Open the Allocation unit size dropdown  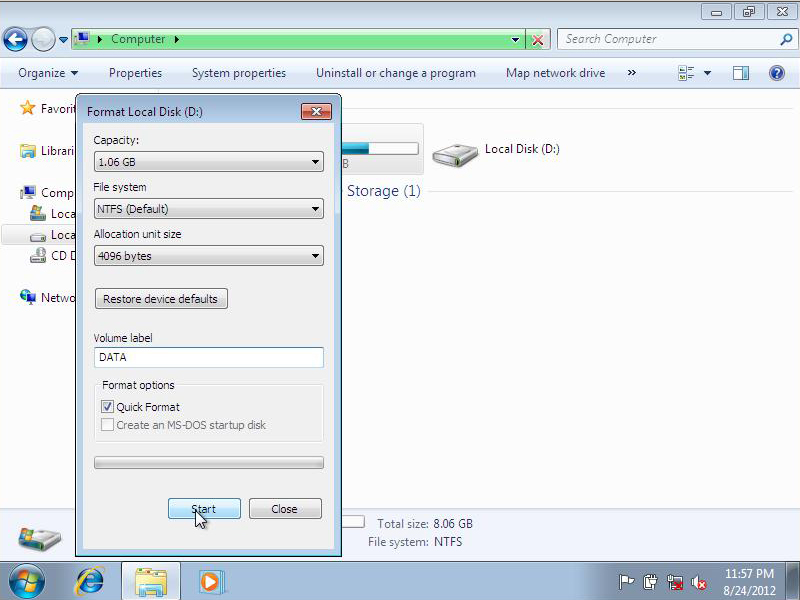(209, 256)
